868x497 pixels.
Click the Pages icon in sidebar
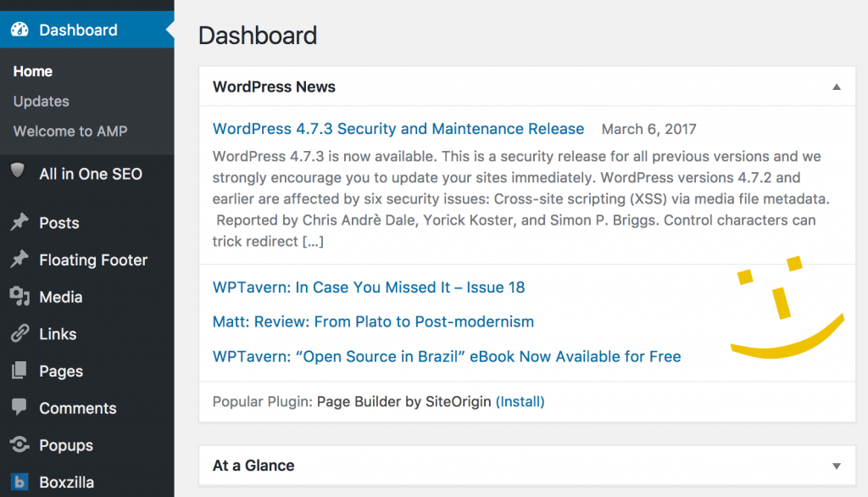[x=19, y=370]
